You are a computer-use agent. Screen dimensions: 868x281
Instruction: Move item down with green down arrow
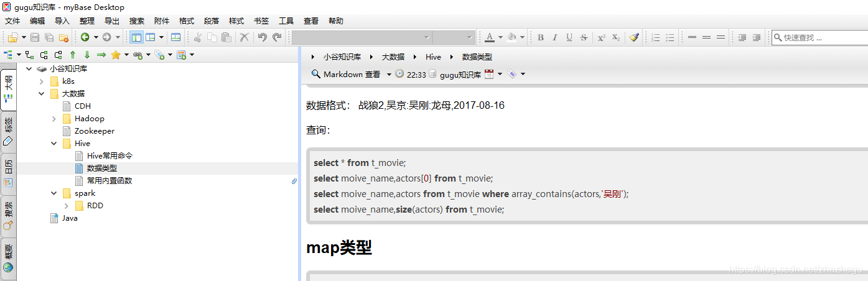click(87, 55)
